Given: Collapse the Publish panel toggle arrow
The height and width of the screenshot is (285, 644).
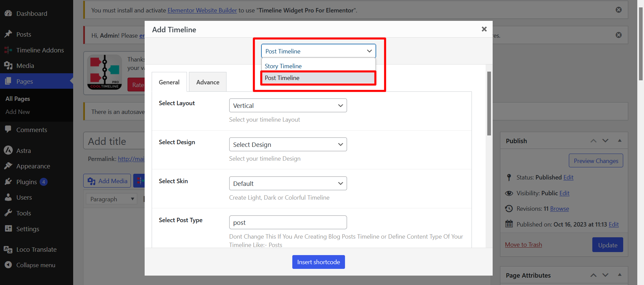Looking at the screenshot, I should tap(620, 141).
